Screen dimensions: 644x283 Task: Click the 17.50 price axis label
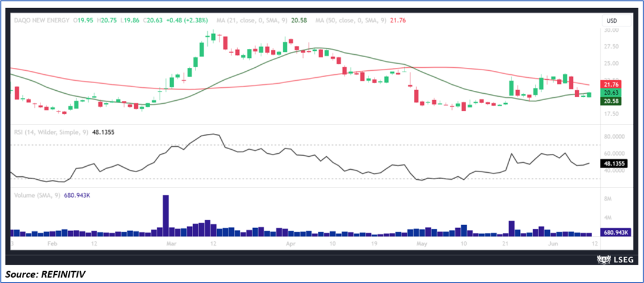[610, 114]
